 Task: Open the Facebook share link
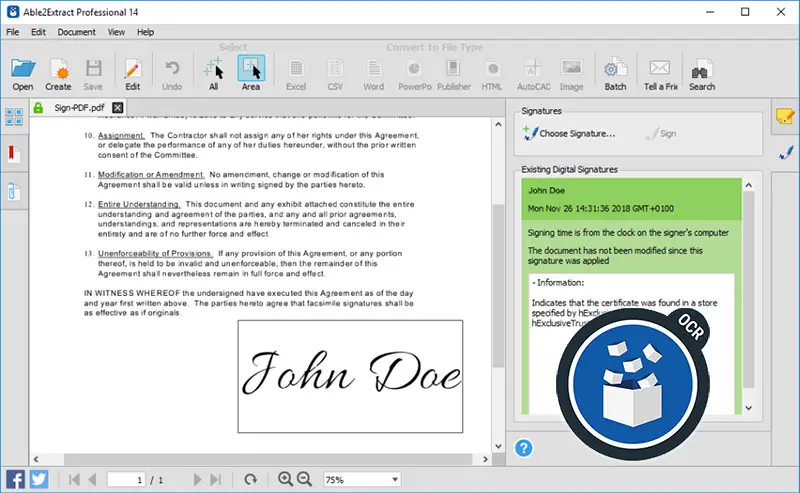click(x=16, y=479)
